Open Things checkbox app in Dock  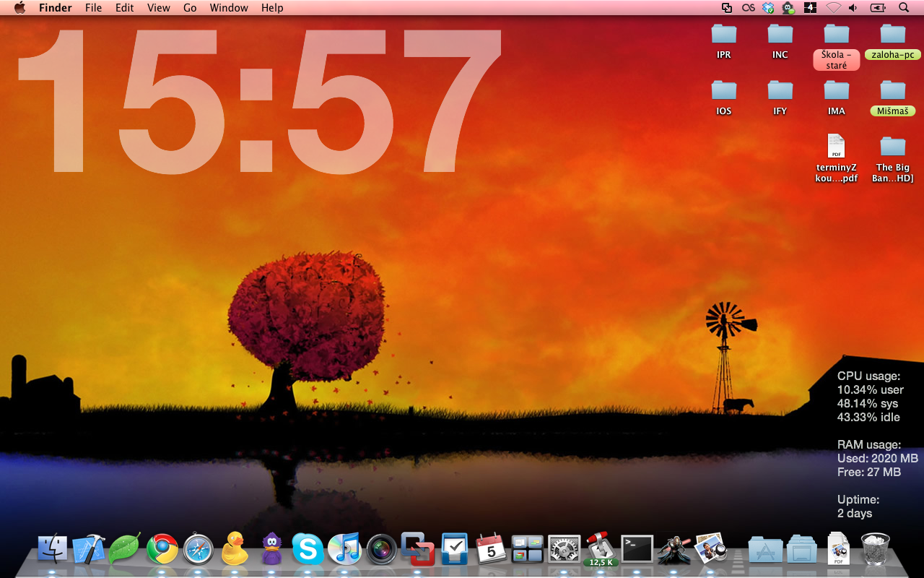[x=455, y=549]
